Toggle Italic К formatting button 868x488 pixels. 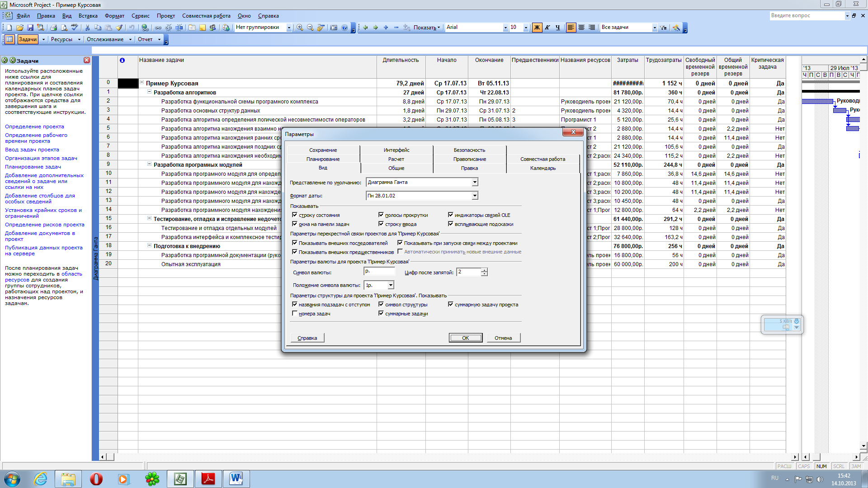[x=547, y=28]
